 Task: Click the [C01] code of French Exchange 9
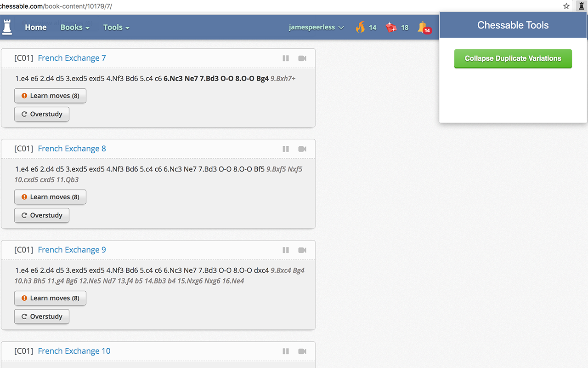[x=24, y=250]
